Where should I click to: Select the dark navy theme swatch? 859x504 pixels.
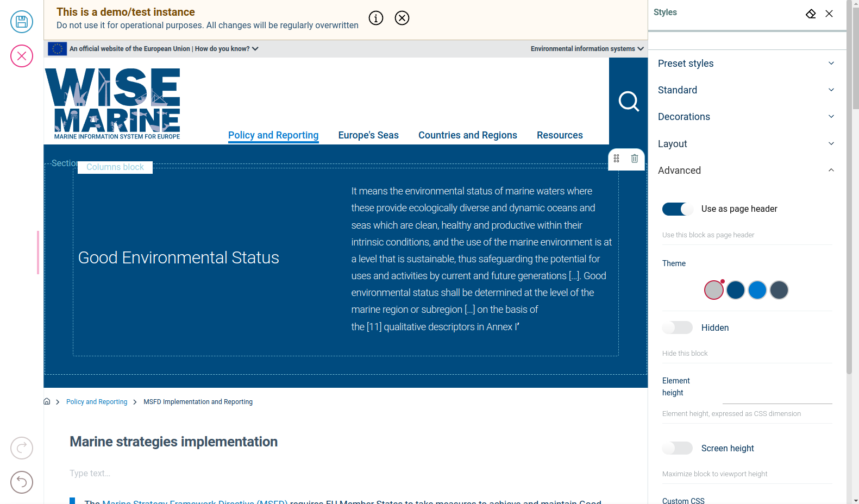click(x=736, y=290)
